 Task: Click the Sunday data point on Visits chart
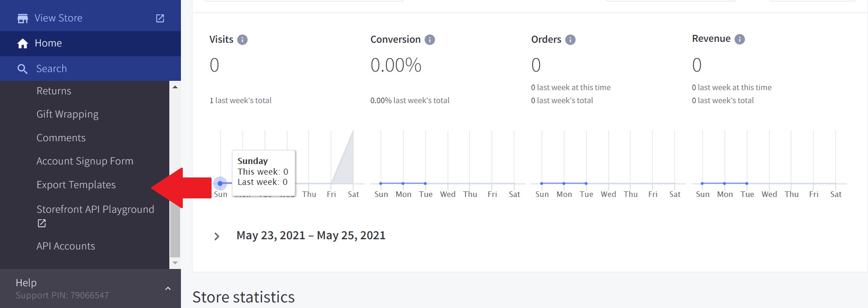pyautogui.click(x=220, y=183)
